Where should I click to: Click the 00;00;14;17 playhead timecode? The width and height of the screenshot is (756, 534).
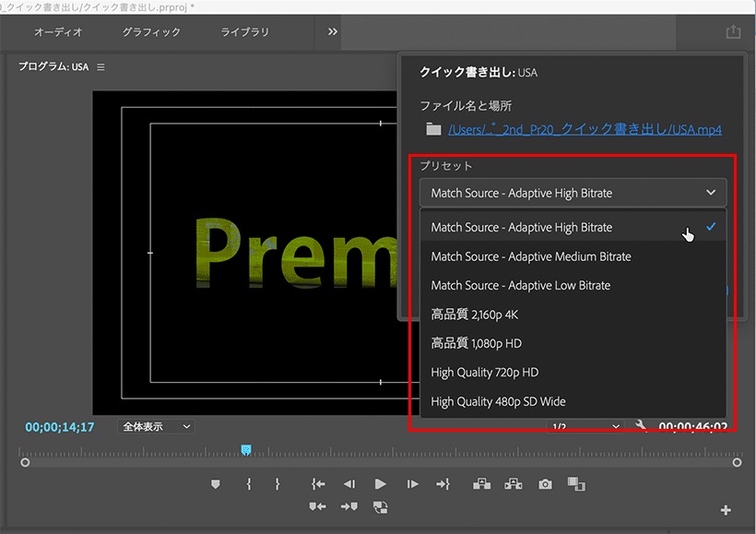tap(60, 427)
